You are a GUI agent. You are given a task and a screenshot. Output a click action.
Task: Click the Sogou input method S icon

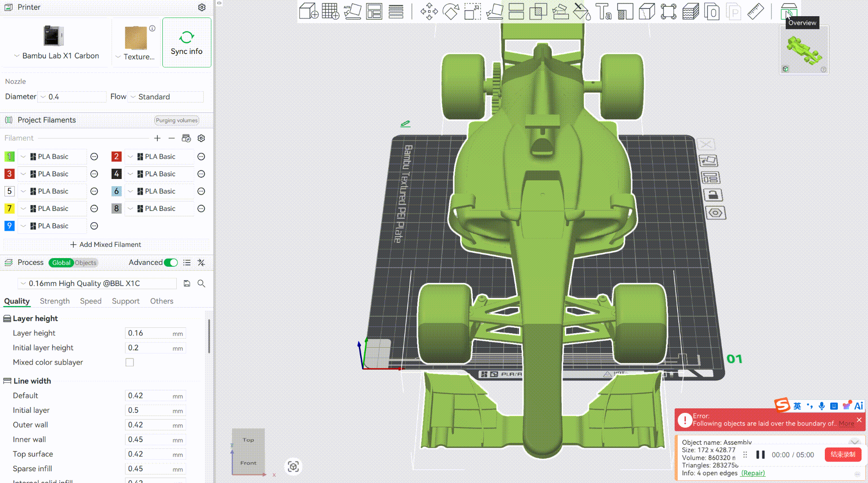click(x=782, y=405)
